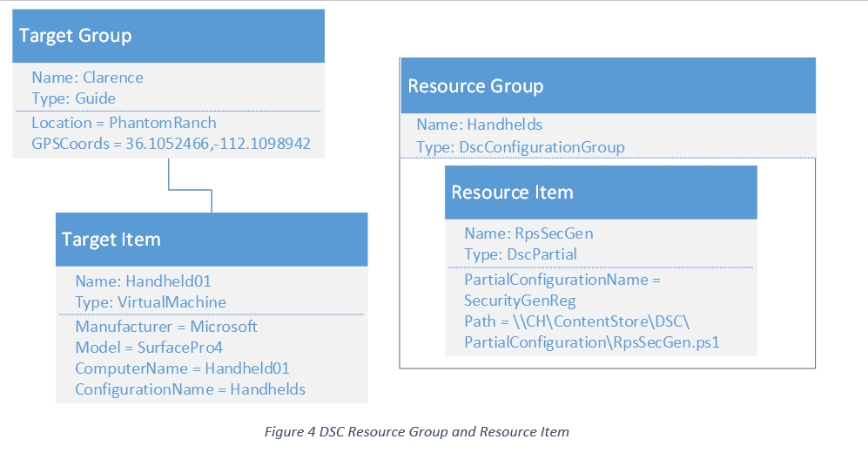The width and height of the screenshot is (868, 453).
Task: Click the 'PartialConfigurationName =' property
Action: coord(562,280)
